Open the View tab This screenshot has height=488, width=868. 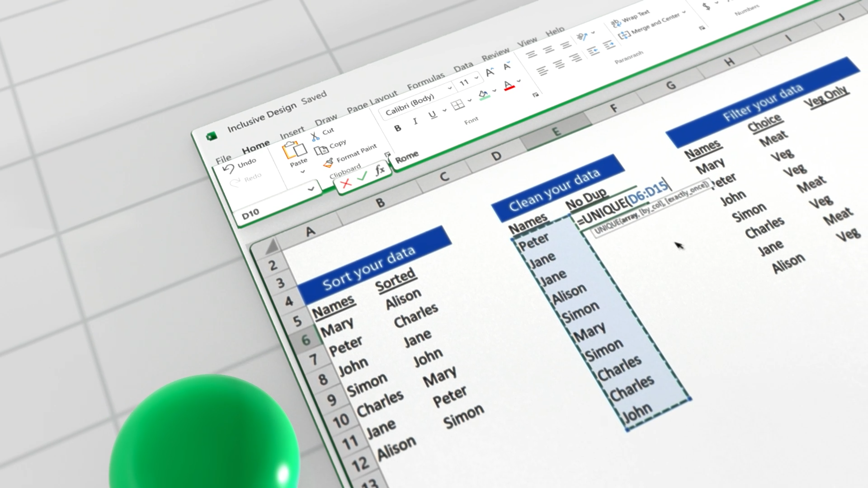point(527,42)
